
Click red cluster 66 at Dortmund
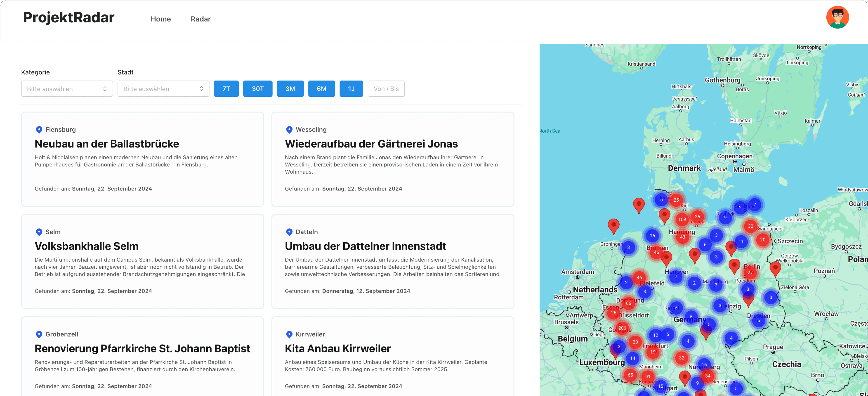[628, 303]
